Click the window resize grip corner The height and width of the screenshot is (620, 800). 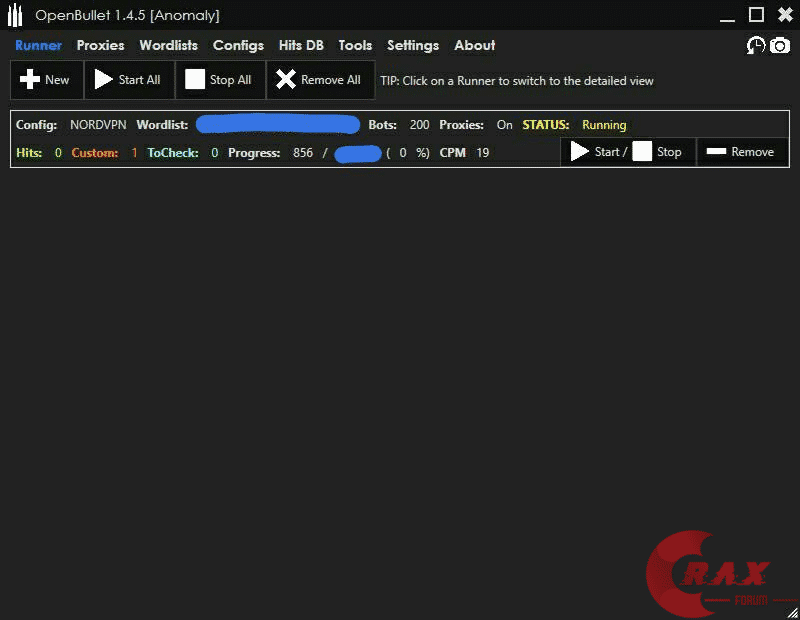click(792, 612)
